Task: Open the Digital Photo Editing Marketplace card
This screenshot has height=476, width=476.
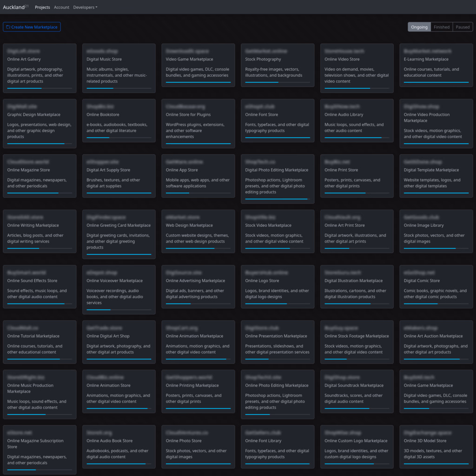Action: click(x=278, y=178)
